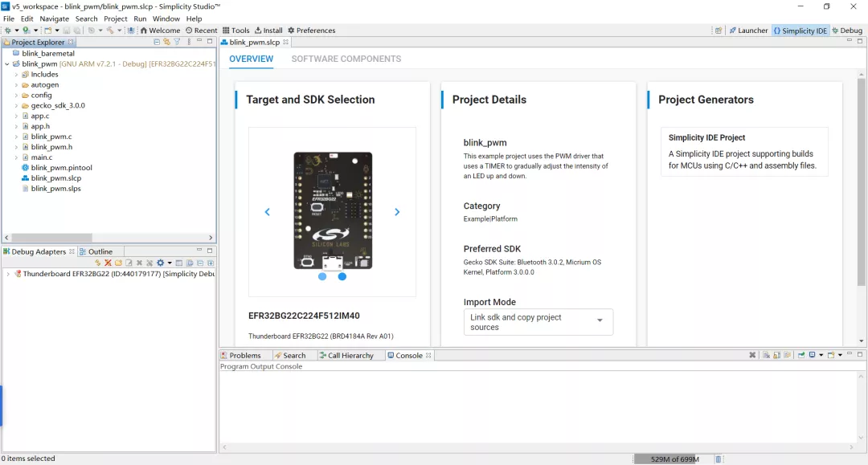Image resolution: width=868 pixels, height=465 pixels.
Task: Open the Welcome home page
Action: point(160,31)
